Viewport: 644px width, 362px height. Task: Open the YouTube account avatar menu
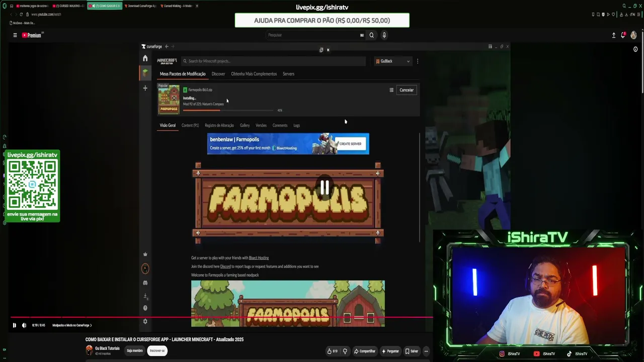point(633,35)
